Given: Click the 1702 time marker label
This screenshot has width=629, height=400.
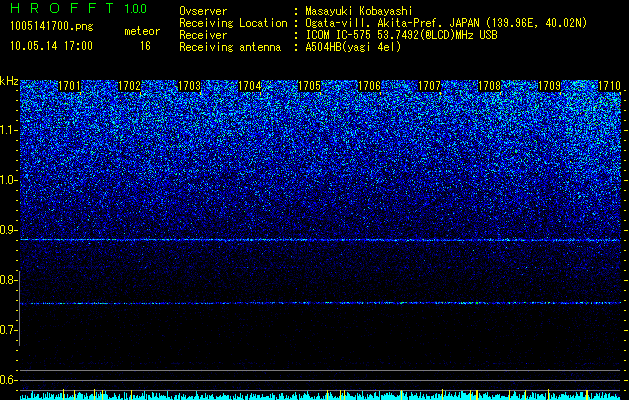Looking at the screenshot, I should point(130,86).
